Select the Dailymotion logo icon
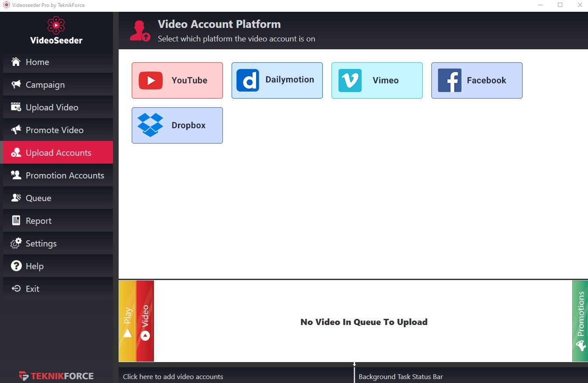 click(x=248, y=80)
